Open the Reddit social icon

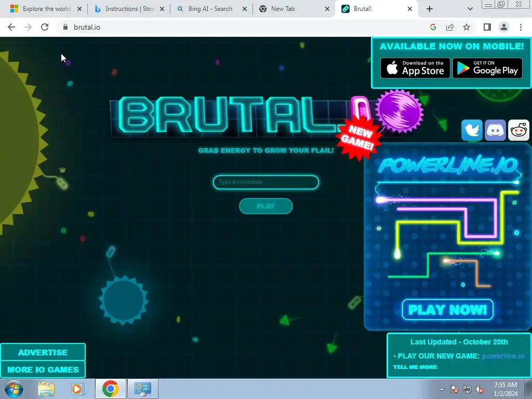518,130
